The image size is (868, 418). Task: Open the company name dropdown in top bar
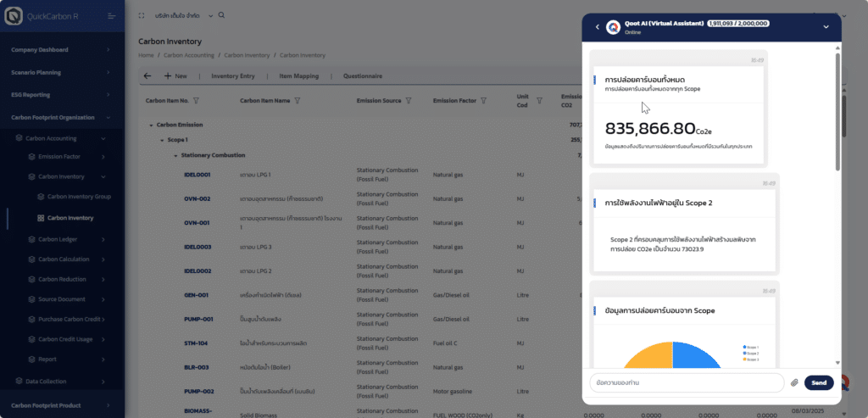(x=211, y=16)
